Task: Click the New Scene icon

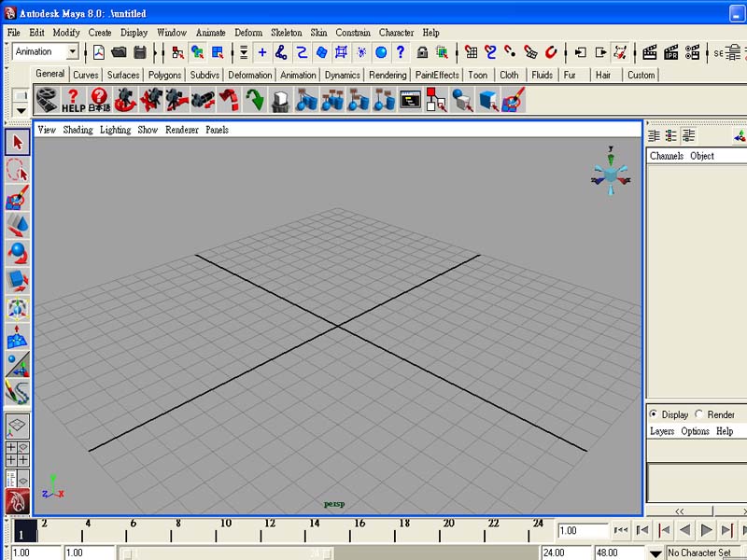Action: point(99,52)
